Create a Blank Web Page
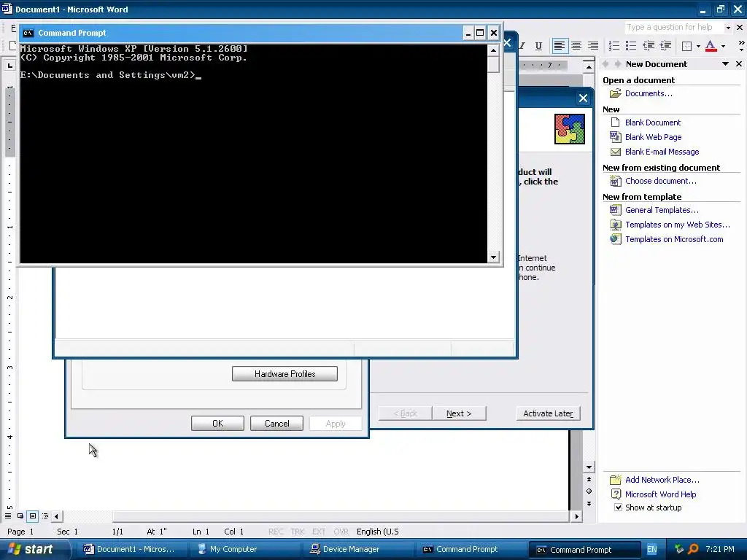The image size is (747, 560). tap(653, 137)
